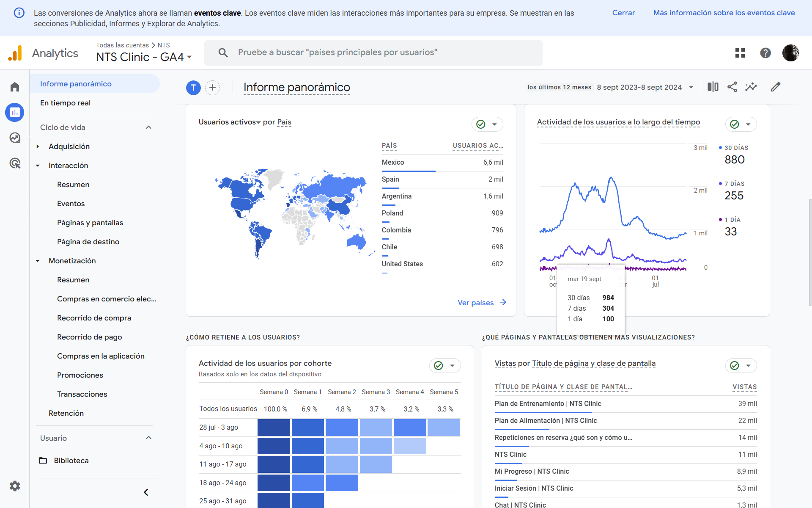Open the Home icon in left rail
Screen dimensions: 812x508
coord(15,87)
